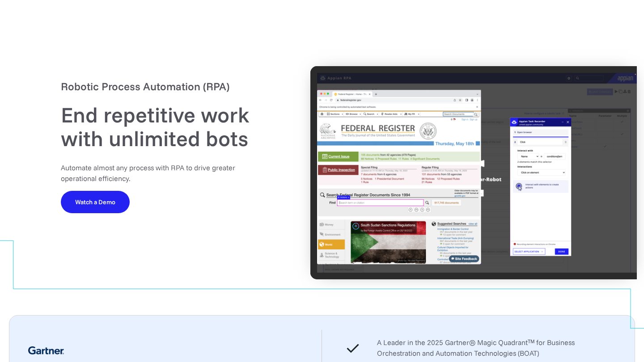Dismiss the automated test software infobar

[477, 107]
